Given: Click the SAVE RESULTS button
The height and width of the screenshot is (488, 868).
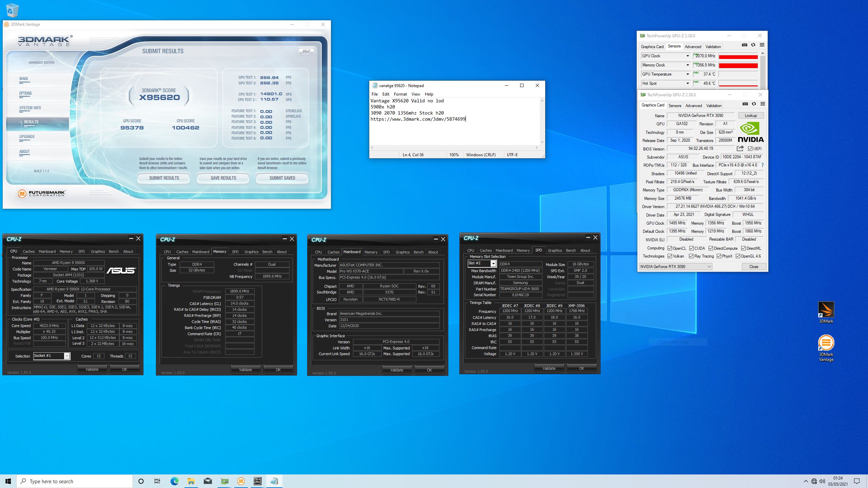Looking at the screenshot, I should point(223,178).
